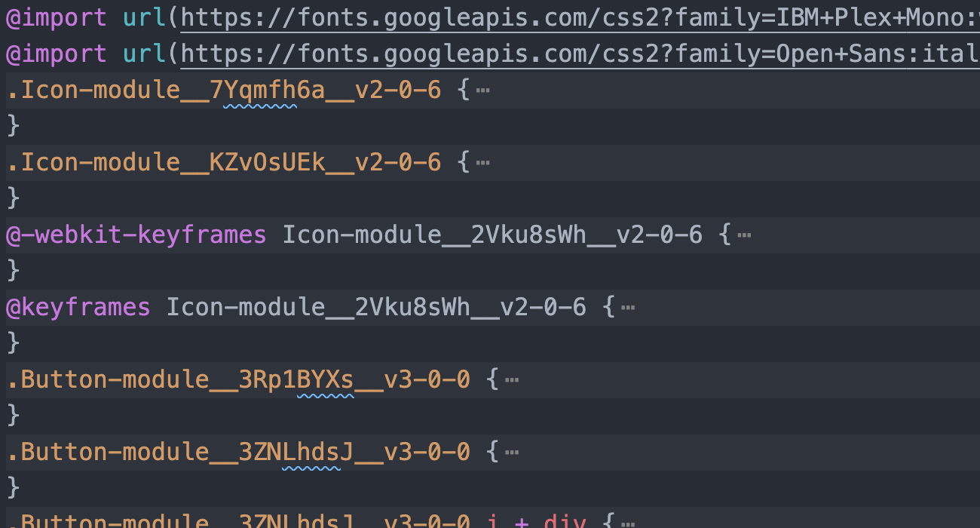Click animation name after @-webkit-keyframes
This screenshot has width=980, height=528.
coord(492,235)
